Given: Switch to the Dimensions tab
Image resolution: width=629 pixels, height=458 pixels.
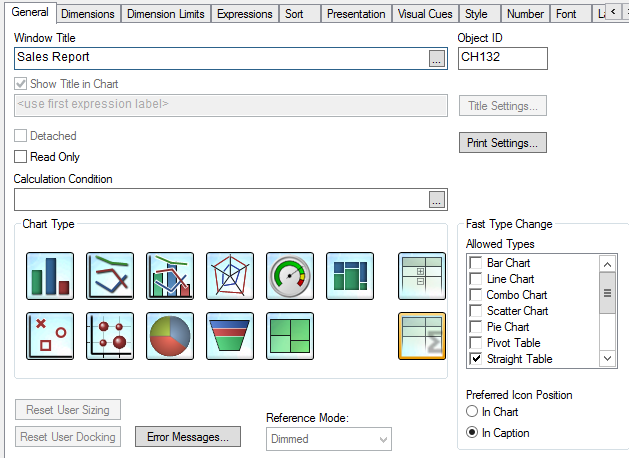Looking at the screenshot, I should pyautogui.click(x=88, y=14).
